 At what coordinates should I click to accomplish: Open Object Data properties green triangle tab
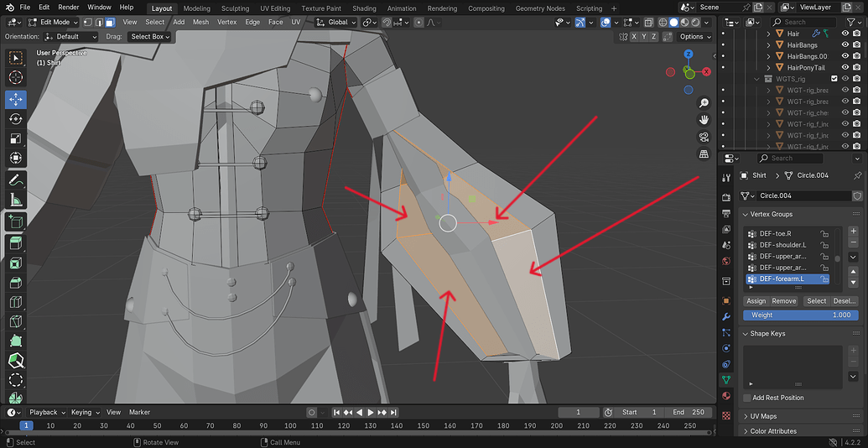pyautogui.click(x=726, y=379)
